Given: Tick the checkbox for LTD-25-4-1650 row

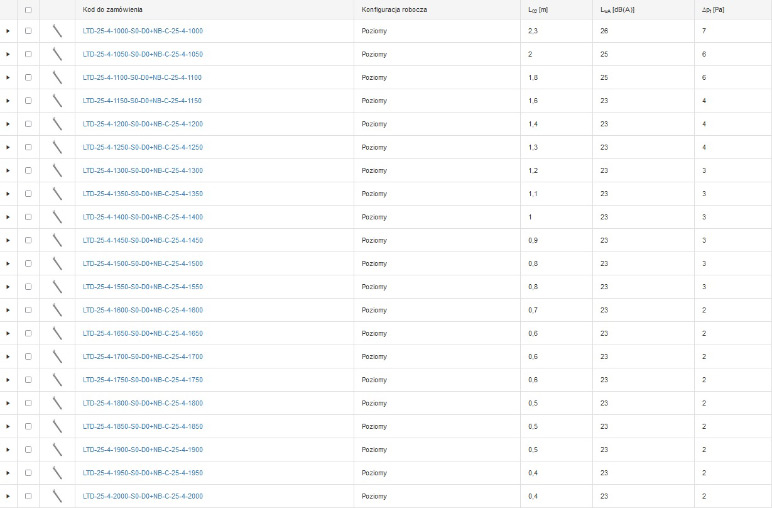Looking at the screenshot, I should [28, 333].
